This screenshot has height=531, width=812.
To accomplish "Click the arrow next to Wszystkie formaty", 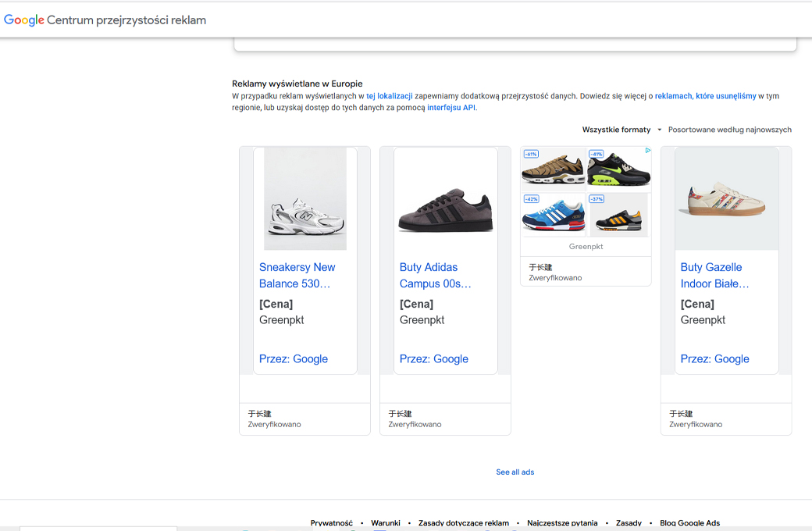I will 659,130.
